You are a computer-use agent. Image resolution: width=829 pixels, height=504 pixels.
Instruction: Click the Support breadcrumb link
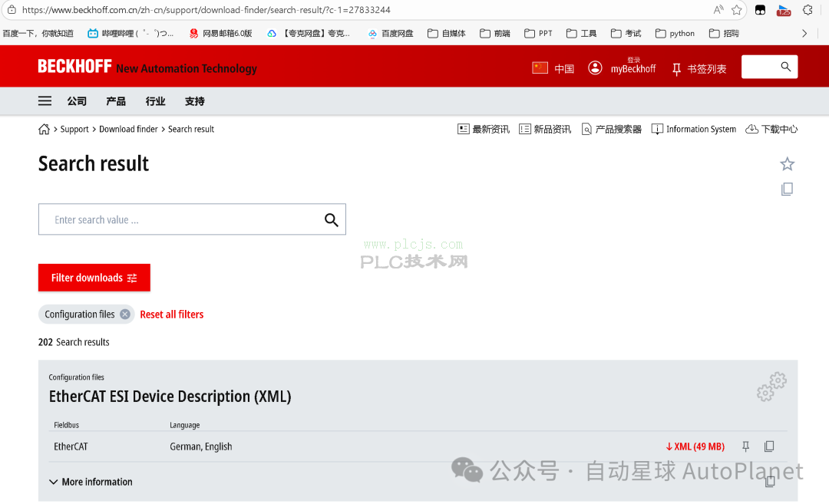point(74,129)
